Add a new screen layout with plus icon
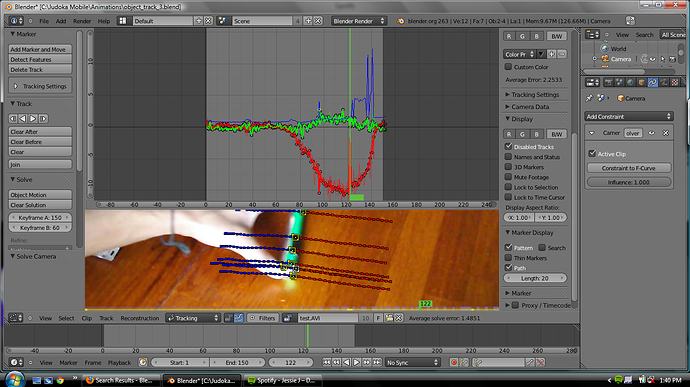This screenshot has height=387, width=690. 199,21
